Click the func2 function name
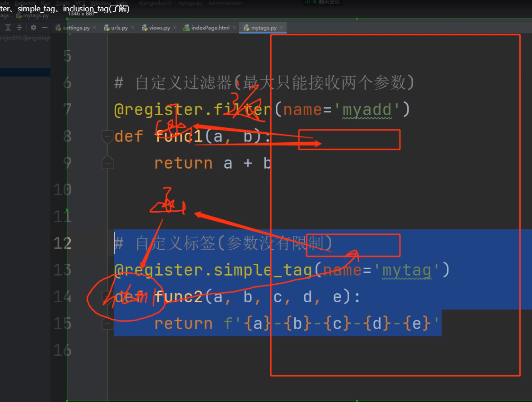 pyautogui.click(x=178, y=297)
